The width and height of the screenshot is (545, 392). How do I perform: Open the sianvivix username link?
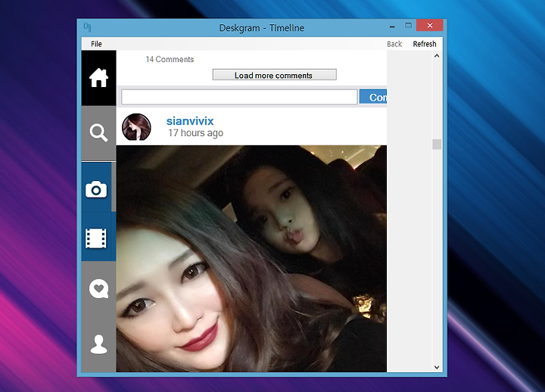(190, 121)
